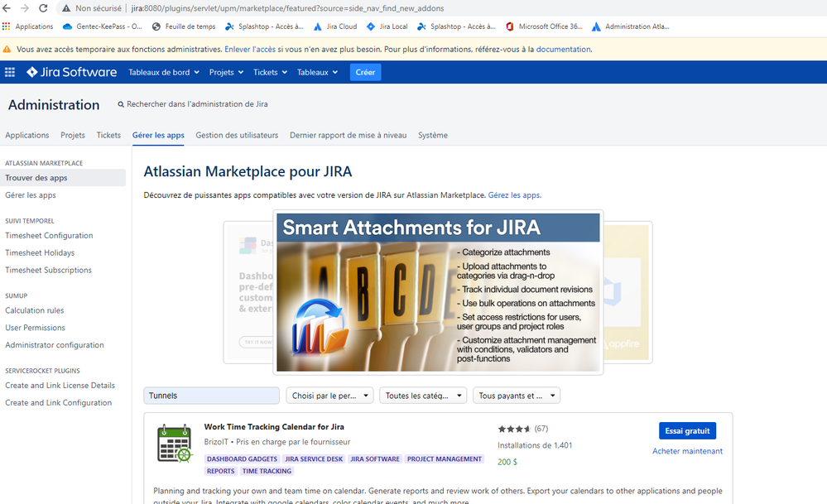Click the Enlever l'accès link
Viewport: 827px width, 504px height.
coord(250,49)
